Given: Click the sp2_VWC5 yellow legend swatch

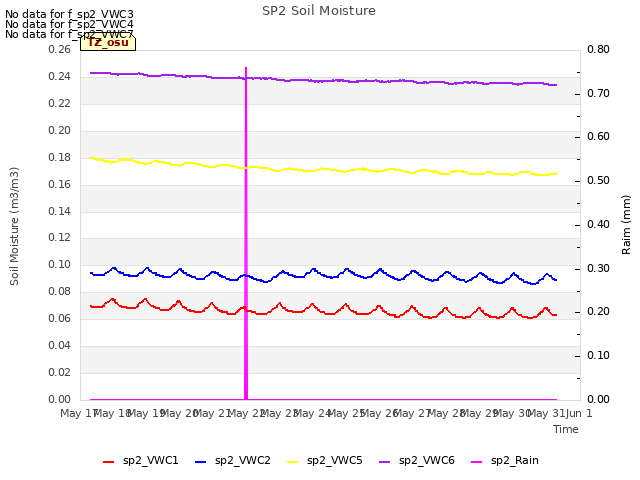Looking at the screenshot, I should 293,462.
